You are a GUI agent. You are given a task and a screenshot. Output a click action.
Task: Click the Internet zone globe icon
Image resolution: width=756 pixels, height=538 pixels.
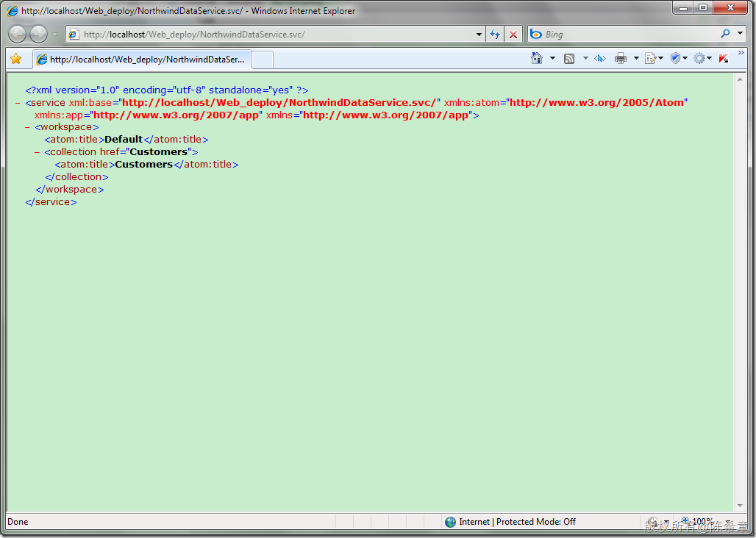point(450,522)
